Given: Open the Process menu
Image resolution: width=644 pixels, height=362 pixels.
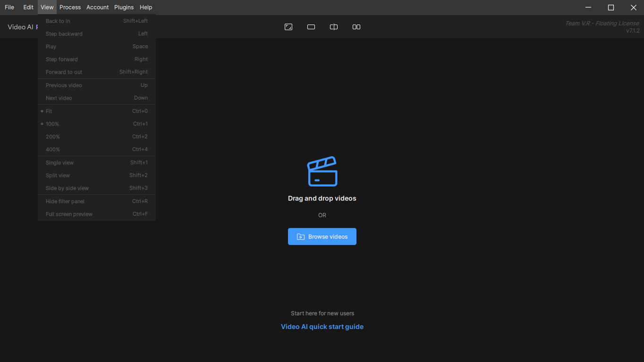Looking at the screenshot, I should [70, 7].
